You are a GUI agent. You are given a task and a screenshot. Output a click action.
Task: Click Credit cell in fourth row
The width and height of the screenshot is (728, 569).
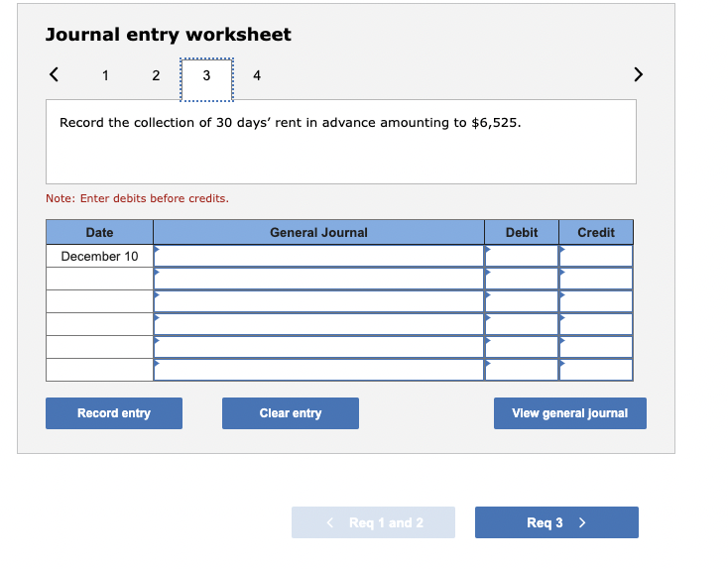coord(596,324)
